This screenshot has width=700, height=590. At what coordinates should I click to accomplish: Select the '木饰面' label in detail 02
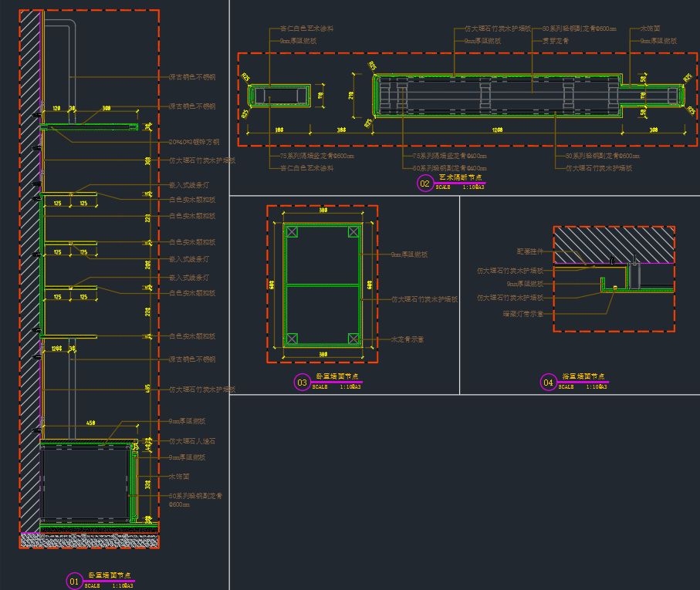650,29
